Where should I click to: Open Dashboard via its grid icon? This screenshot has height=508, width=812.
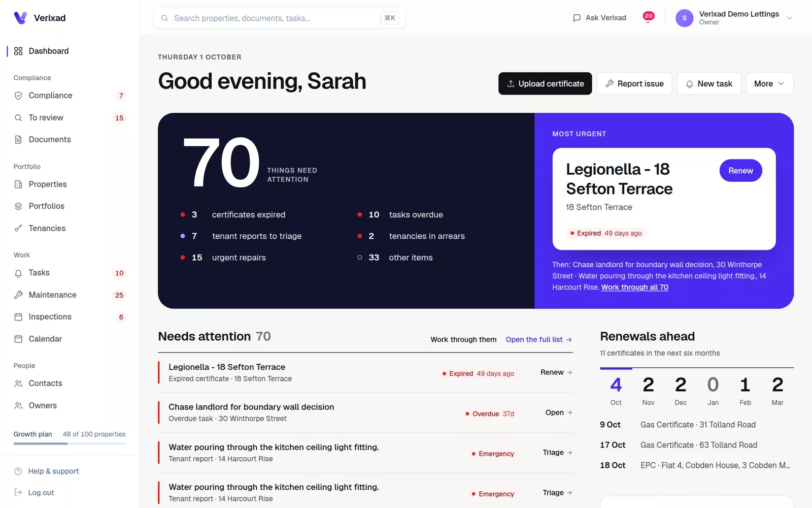18,51
